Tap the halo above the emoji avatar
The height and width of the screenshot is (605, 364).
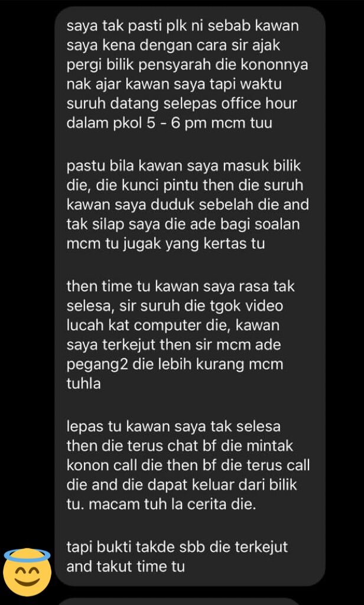(27, 555)
